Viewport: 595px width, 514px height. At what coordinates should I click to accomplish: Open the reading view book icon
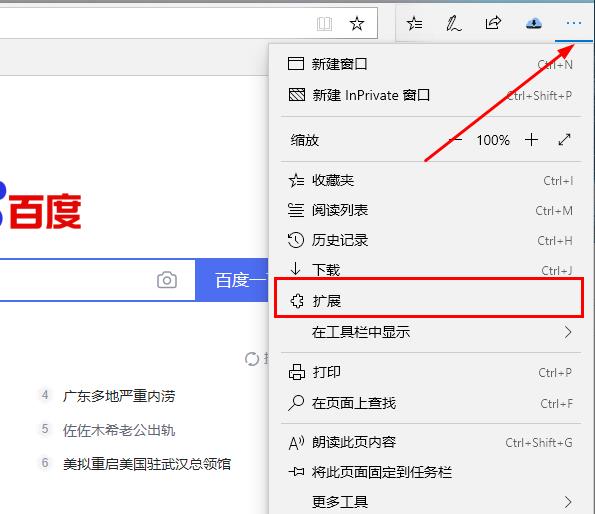324,24
